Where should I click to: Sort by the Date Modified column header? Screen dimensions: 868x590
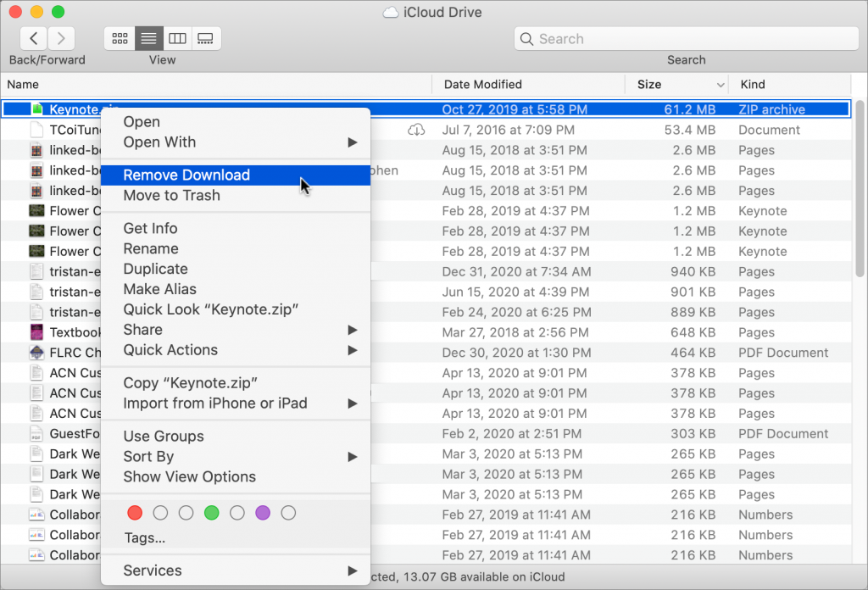(x=529, y=84)
